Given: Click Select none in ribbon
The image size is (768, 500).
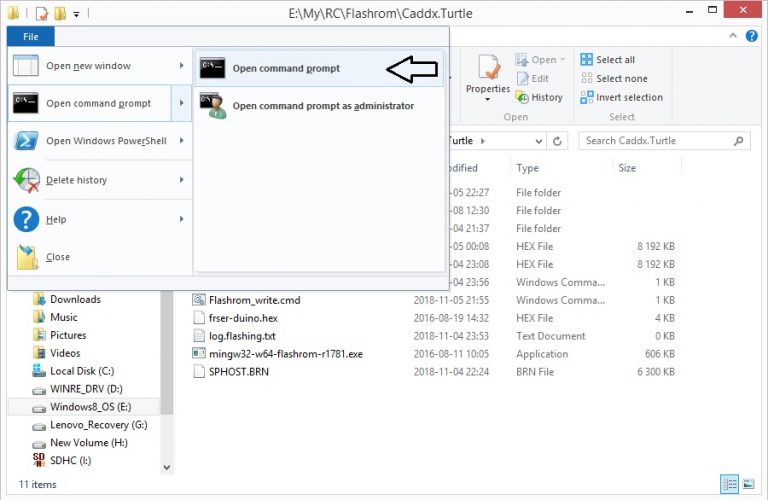Looking at the screenshot, I should (x=614, y=78).
